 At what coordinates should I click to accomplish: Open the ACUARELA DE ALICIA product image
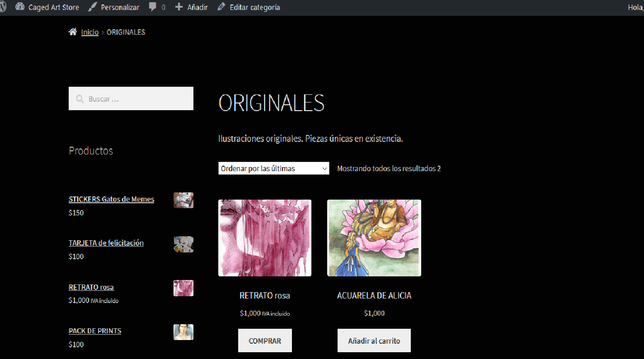pos(374,238)
